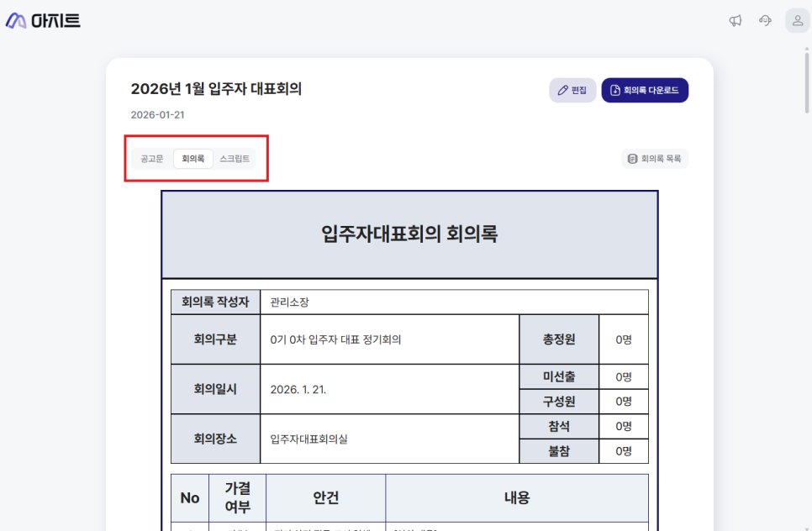The height and width of the screenshot is (531, 812).
Task: Click the date text 2026-01-21
Action: (x=157, y=115)
